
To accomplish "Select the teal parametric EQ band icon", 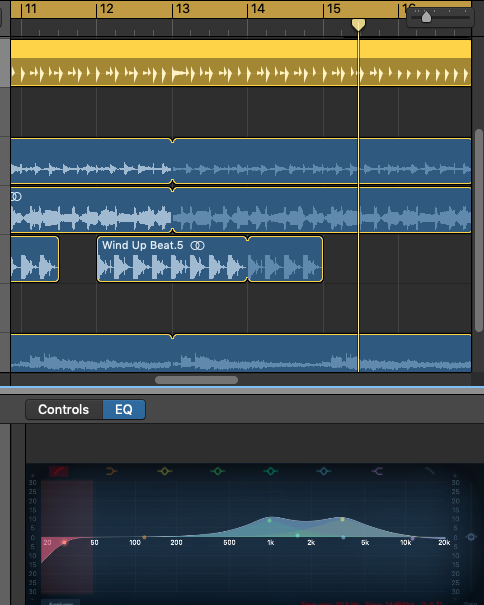I will (271, 471).
